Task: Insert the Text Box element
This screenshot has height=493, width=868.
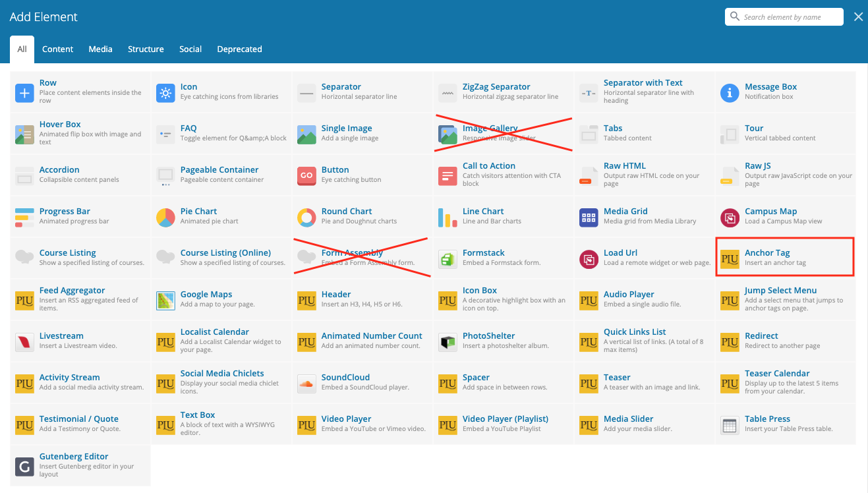Action: tap(221, 425)
